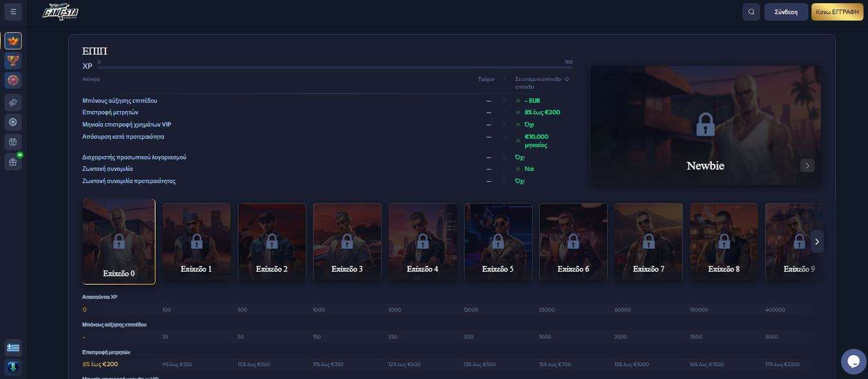Open the tickets icon in the sidebar
Image resolution: width=868 pixels, height=379 pixels.
[x=13, y=102]
